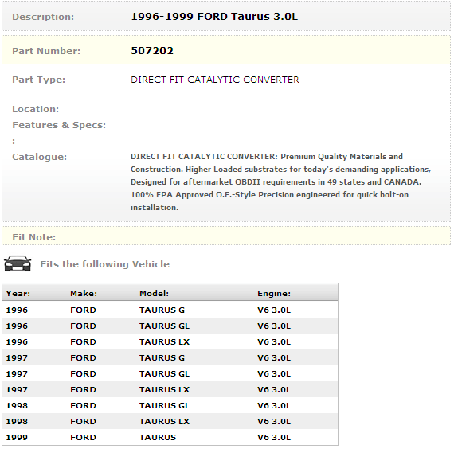Screen dimensions: 454x476
Task: Click the Fit Note label
Action: tap(34, 237)
